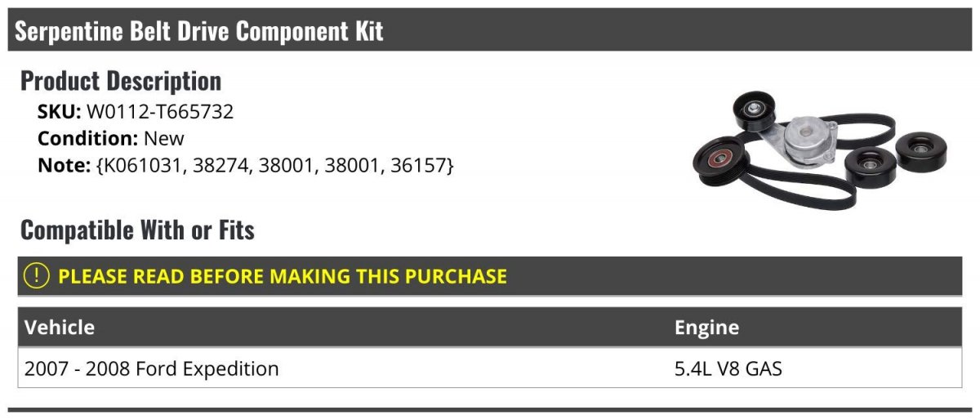This screenshot has width=980, height=420.
Task: Open the serpentine belt kit product image
Action: point(818,148)
